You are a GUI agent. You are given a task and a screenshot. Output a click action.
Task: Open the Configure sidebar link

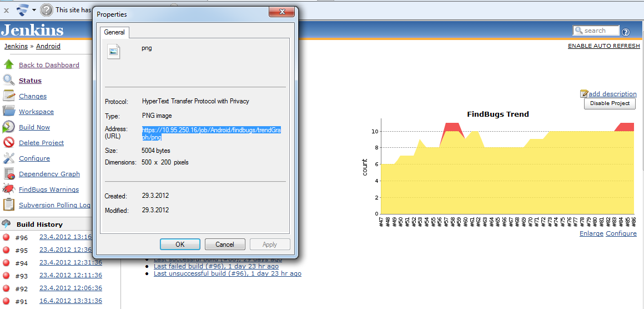click(34, 158)
